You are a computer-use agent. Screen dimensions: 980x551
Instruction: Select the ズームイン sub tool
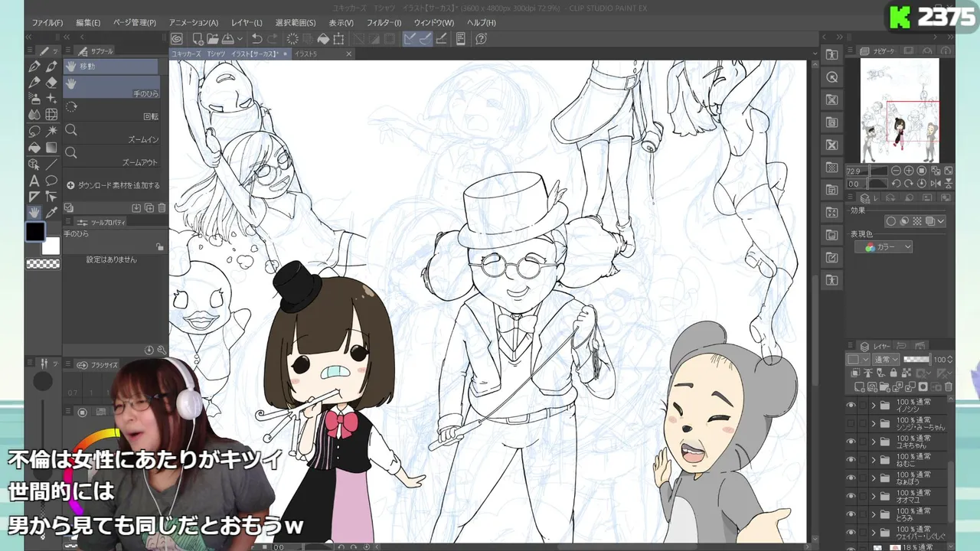click(x=112, y=134)
